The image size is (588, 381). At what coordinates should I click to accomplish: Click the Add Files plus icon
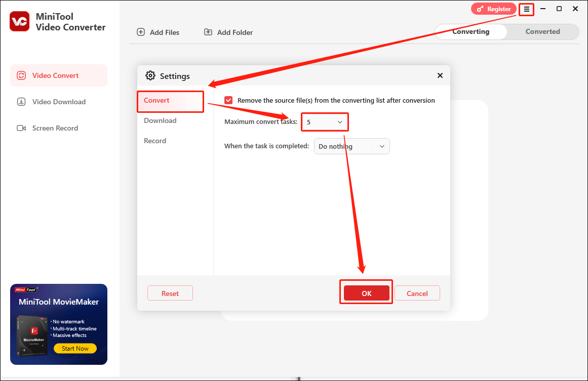(141, 32)
